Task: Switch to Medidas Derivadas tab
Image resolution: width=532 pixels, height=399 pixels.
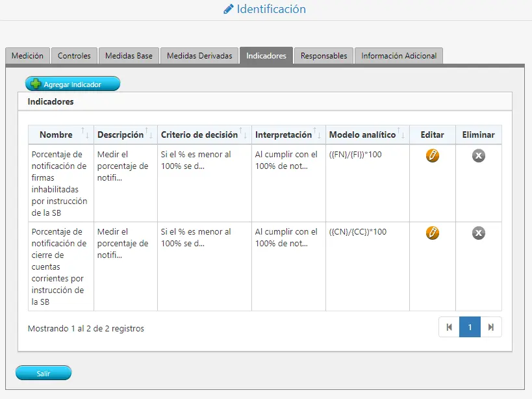Action: pyautogui.click(x=199, y=56)
